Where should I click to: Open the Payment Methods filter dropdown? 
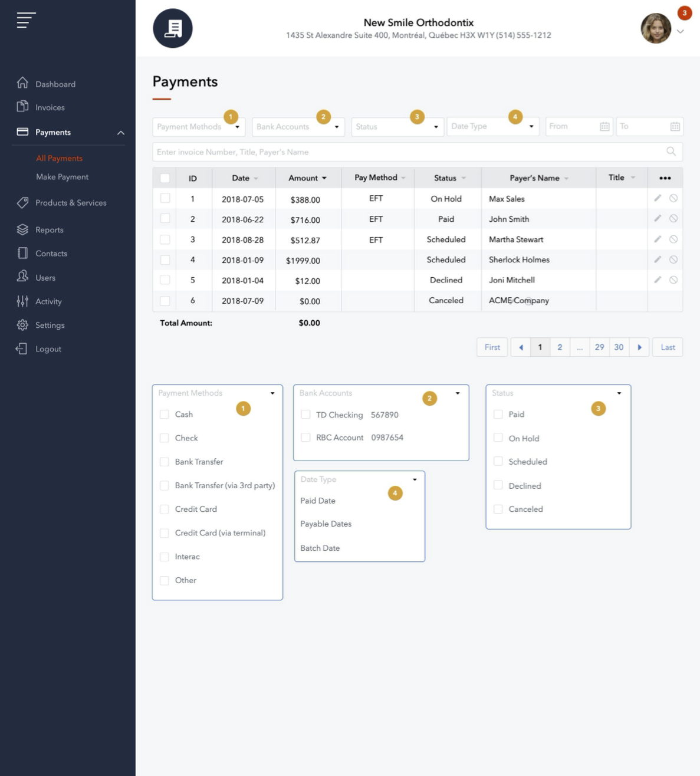pos(199,127)
